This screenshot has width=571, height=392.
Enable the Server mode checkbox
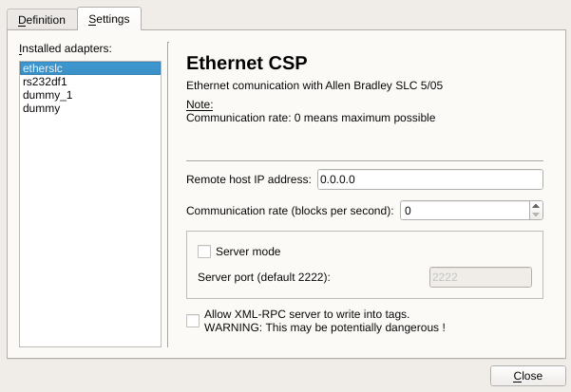[x=203, y=252]
